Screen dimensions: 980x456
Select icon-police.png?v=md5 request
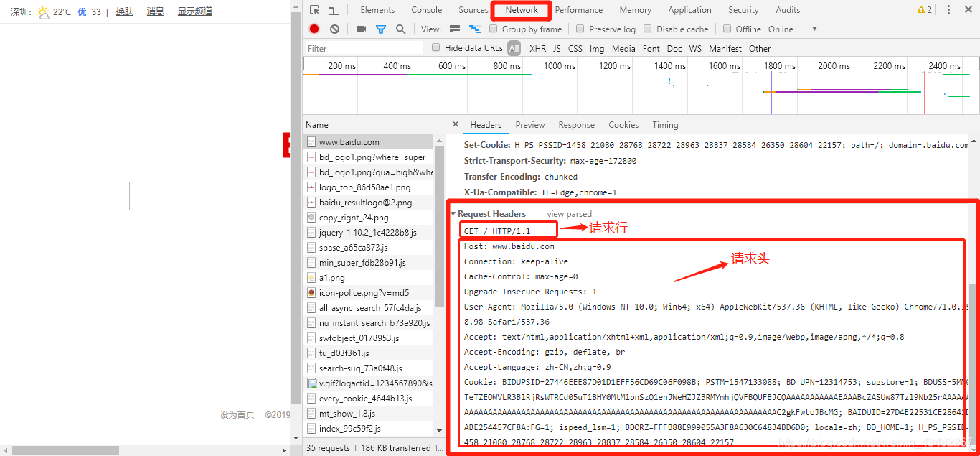coord(369,293)
